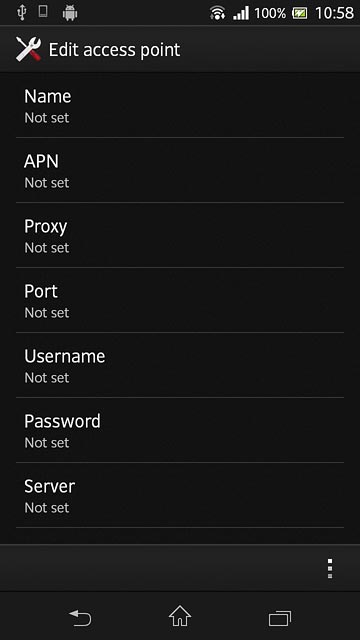The width and height of the screenshot is (360, 640).
Task: Open the three-dot overflow menu
Action: (330, 569)
